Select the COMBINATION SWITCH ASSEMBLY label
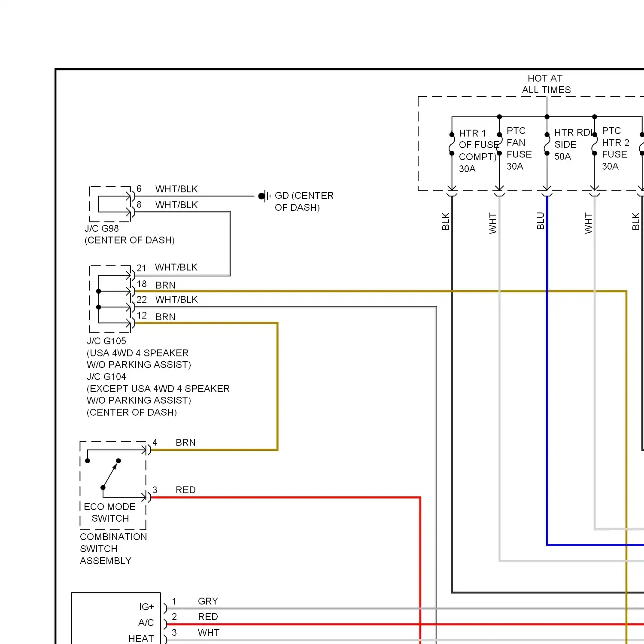The image size is (644, 644). click(113, 549)
